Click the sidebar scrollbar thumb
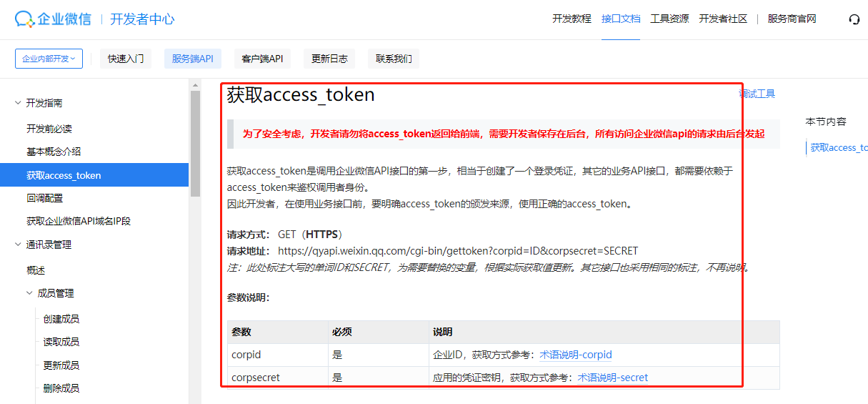This screenshot has width=868, height=404. tap(195, 143)
